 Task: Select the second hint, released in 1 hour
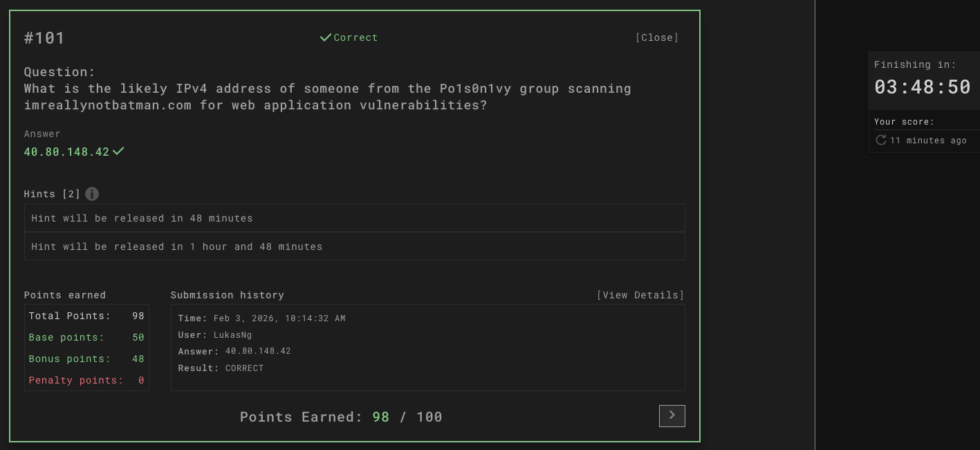click(x=354, y=246)
